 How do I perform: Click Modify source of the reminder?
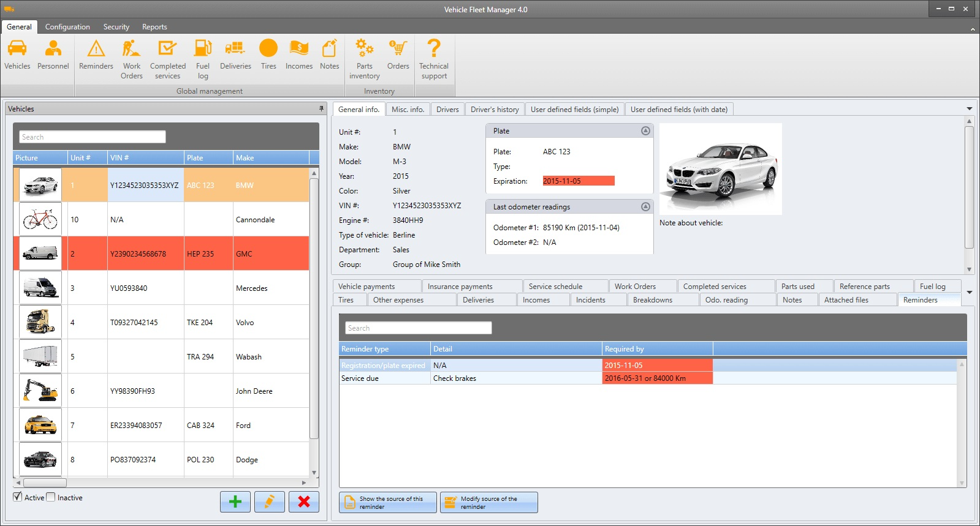tap(489, 502)
